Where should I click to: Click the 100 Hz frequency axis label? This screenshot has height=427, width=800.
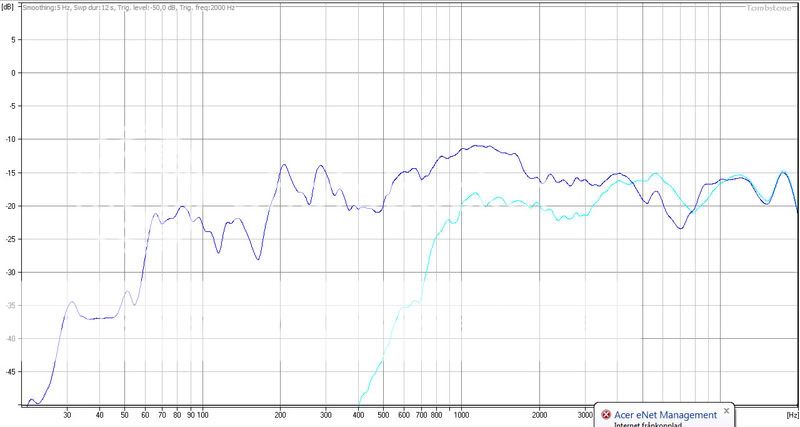[x=202, y=412]
